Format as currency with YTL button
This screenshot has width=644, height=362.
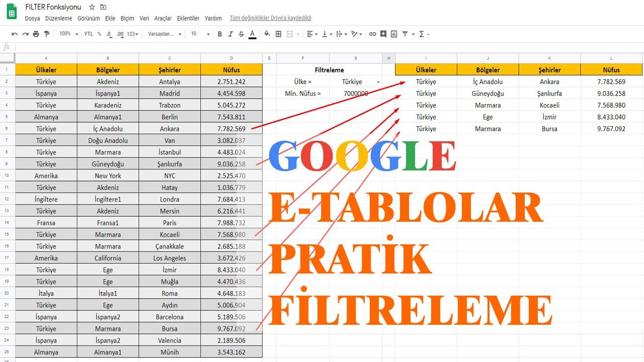click(x=89, y=34)
